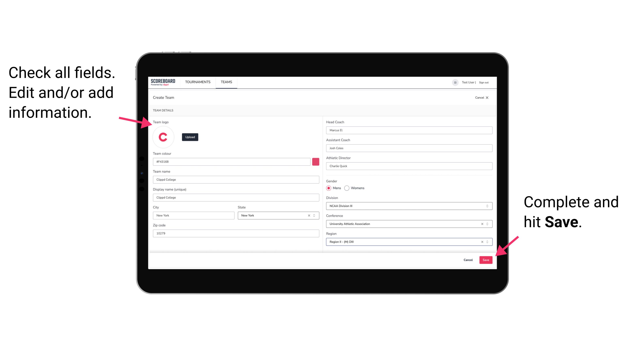The width and height of the screenshot is (644, 346).
Task: Click the Test User profile icon
Action: pyautogui.click(x=453, y=82)
